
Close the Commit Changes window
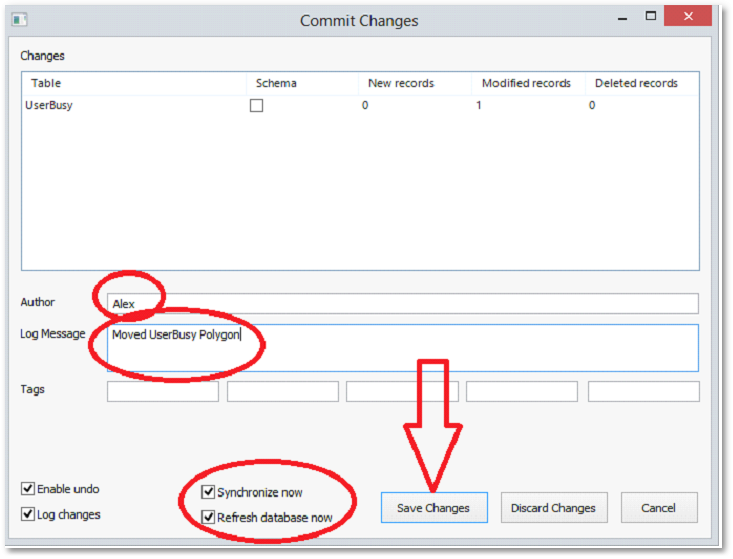click(x=688, y=16)
